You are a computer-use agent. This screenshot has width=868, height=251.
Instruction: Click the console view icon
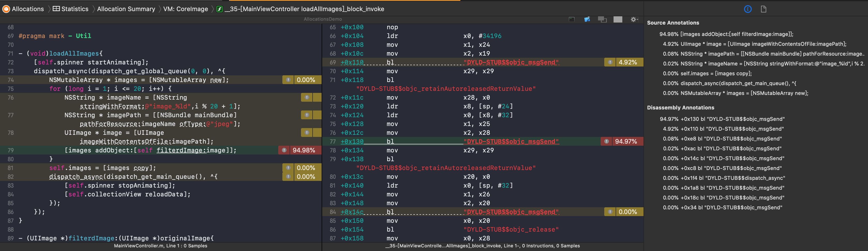571,20
